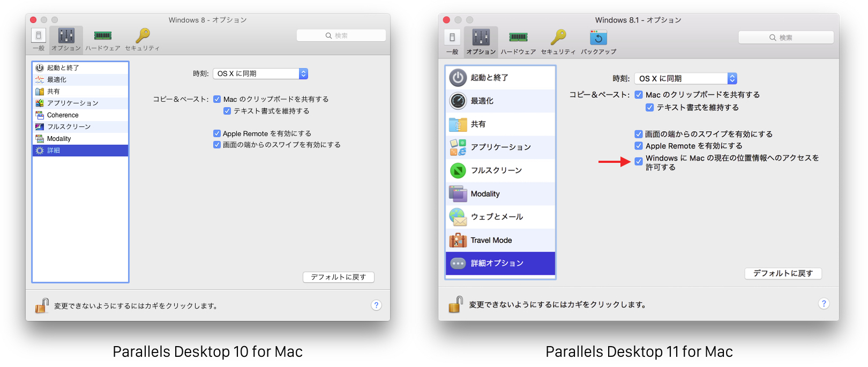Select アプリケーション in Windows 8.1 sidebar
The image size is (868, 367).
click(x=500, y=147)
